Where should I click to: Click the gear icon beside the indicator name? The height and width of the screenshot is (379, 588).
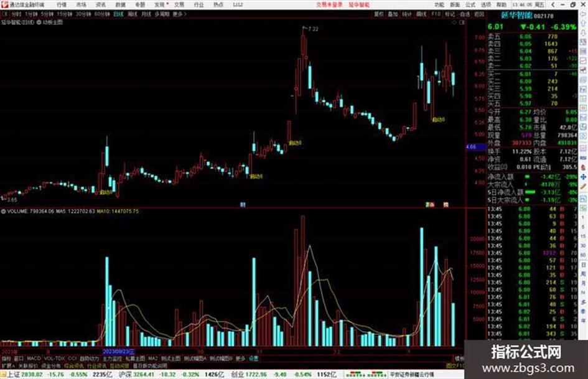click(x=39, y=22)
